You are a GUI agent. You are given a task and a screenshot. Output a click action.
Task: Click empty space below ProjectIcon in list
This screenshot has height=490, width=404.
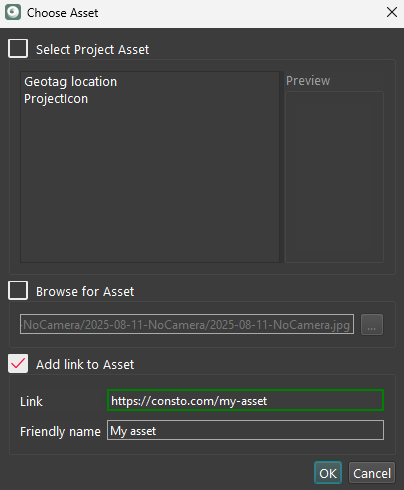pos(150,183)
